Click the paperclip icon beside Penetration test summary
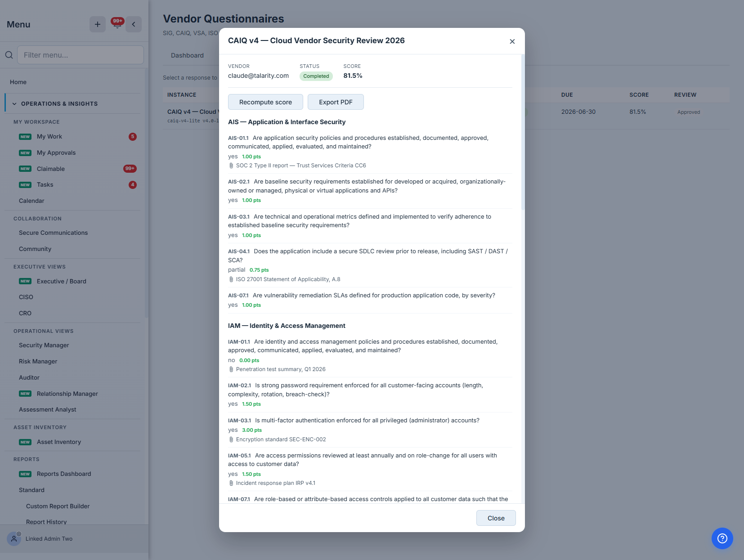Screen dimensions: 744x560 point(231,369)
